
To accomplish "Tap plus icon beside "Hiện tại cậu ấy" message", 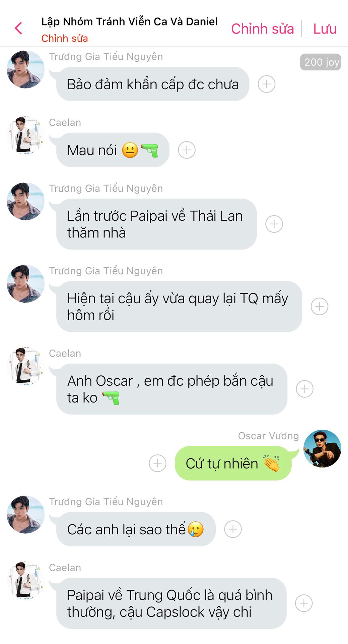I will pyautogui.click(x=320, y=306).
